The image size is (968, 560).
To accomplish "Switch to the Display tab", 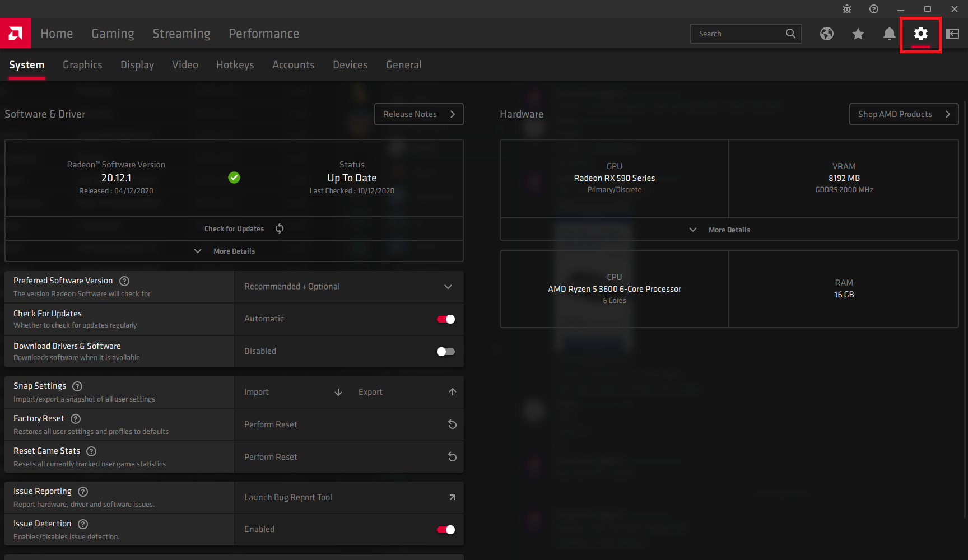I will pos(137,65).
